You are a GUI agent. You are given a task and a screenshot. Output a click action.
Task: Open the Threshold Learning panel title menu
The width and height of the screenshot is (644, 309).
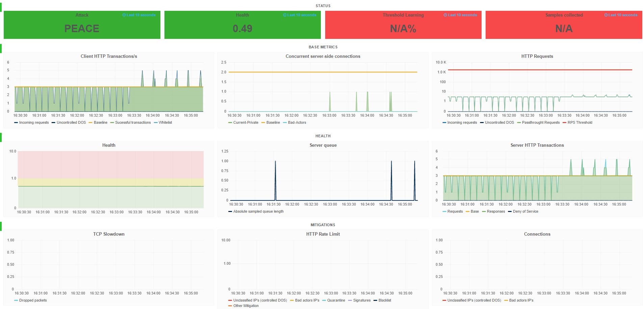[x=403, y=15]
